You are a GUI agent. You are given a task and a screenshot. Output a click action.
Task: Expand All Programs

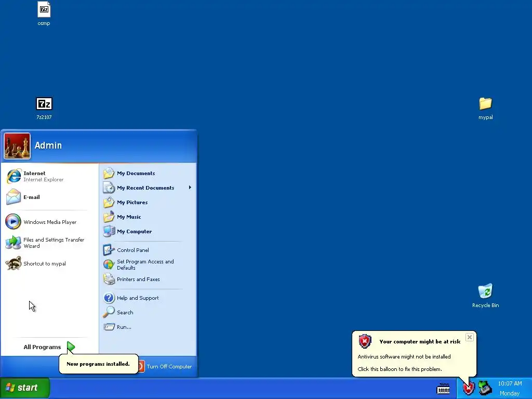pyautogui.click(x=49, y=347)
